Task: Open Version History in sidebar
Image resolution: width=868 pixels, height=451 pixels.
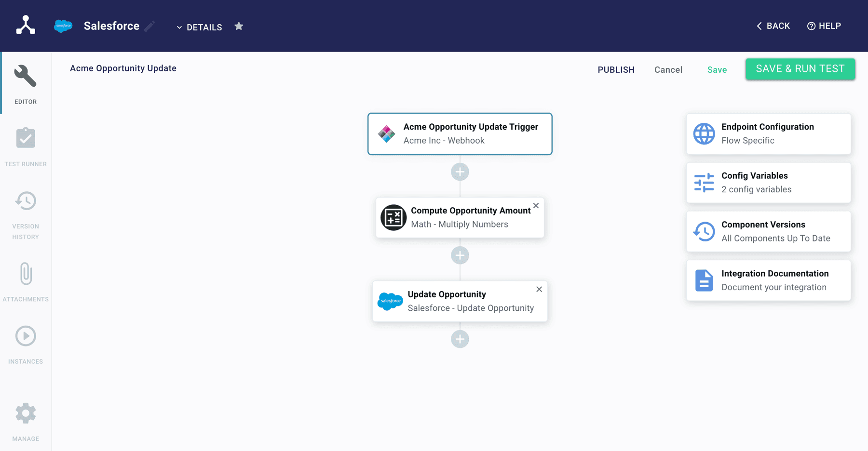Action: [26, 215]
